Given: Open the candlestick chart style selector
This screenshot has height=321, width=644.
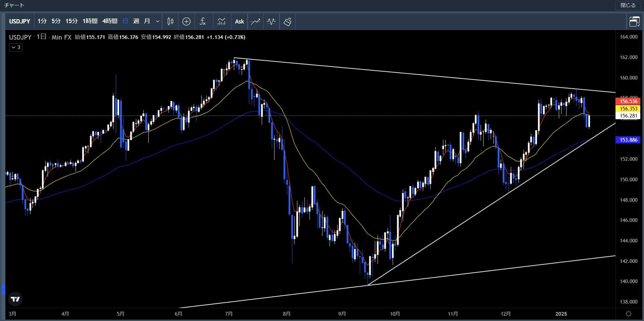Looking at the screenshot, I should pos(170,21).
